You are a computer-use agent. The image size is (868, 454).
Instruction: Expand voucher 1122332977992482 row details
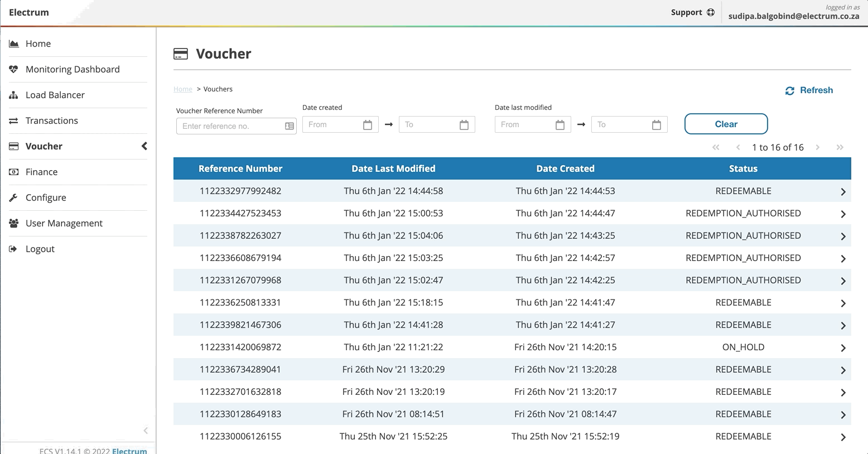843,191
